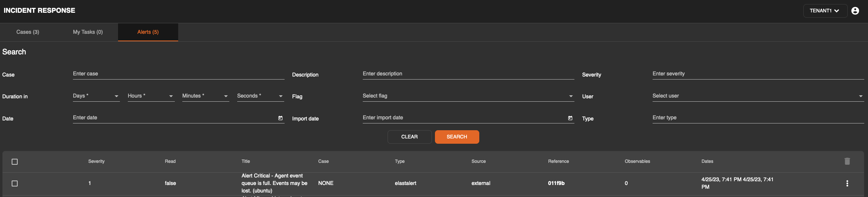Click the calendar icon in Date field
The image size is (868, 197).
(x=280, y=118)
